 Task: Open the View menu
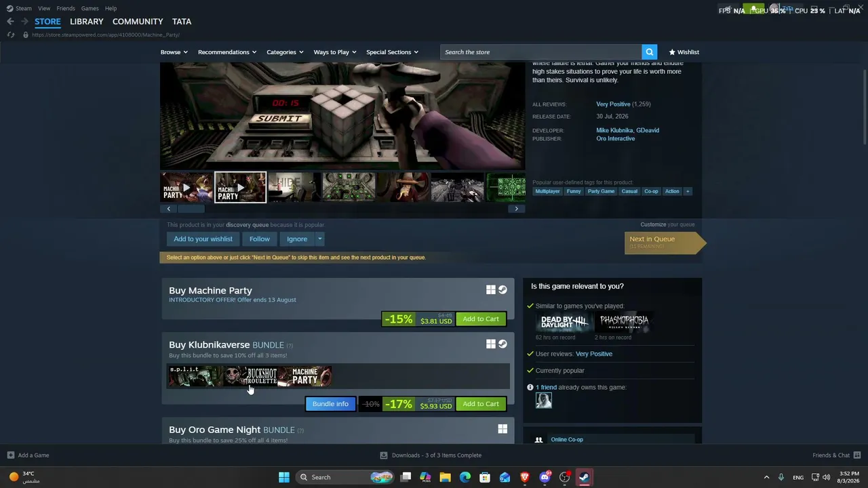tap(44, 8)
